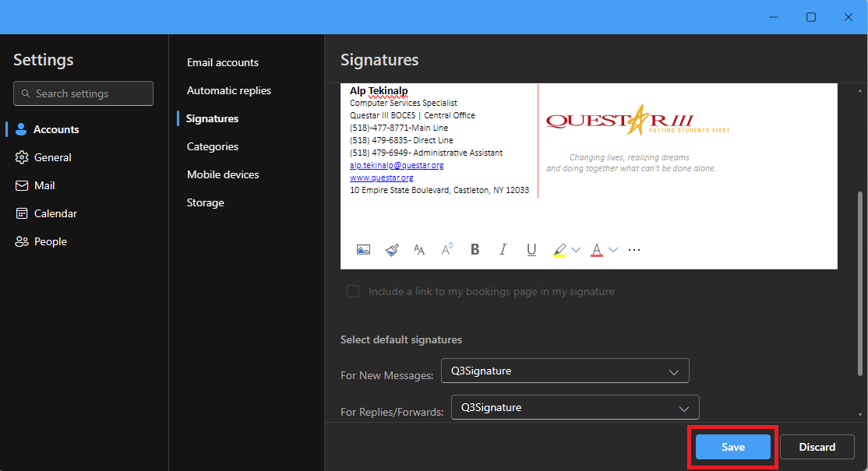Click the Questar III BOCES Central Office line
Image resolution: width=868 pixels, height=471 pixels.
click(412, 115)
